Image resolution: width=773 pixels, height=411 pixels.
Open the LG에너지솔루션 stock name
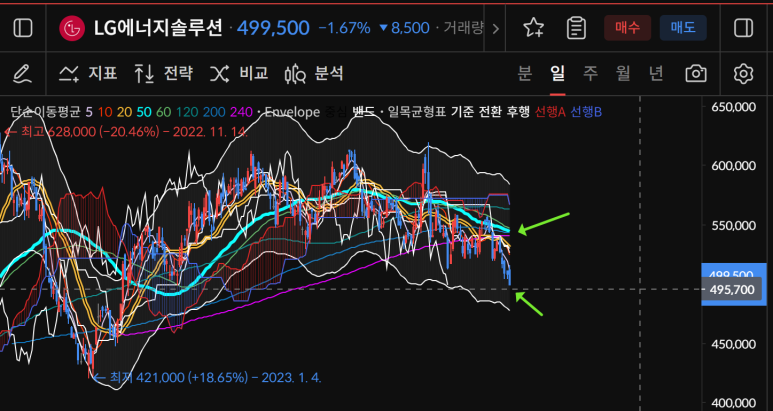pyautogui.click(x=158, y=28)
